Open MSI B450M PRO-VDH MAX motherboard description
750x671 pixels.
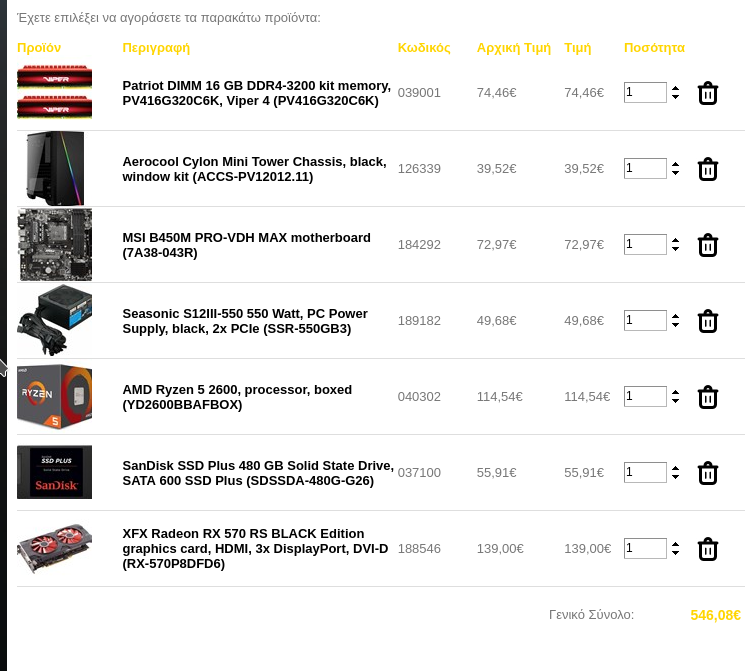[x=246, y=245]
